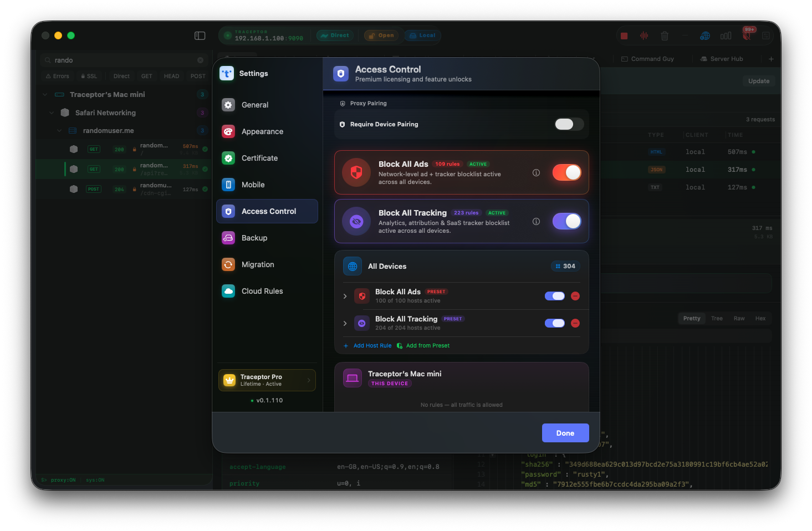Switch to Hex view tab
The image size is (812, 531).
click(x=760, y=318)
